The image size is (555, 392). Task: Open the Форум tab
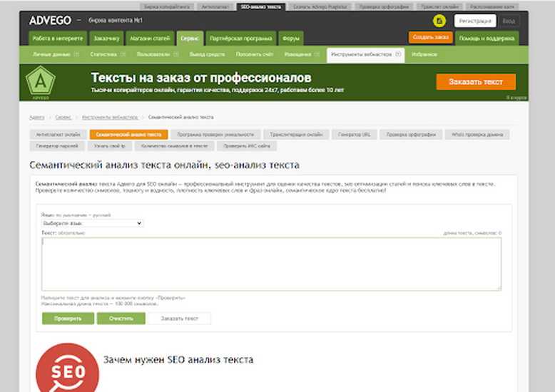(291, 38)
